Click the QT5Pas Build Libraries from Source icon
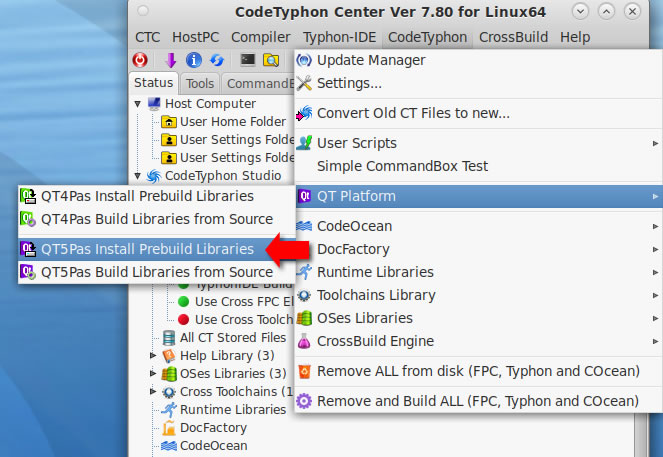Screen dimensions: 663x457 click(x=28, y=272)
